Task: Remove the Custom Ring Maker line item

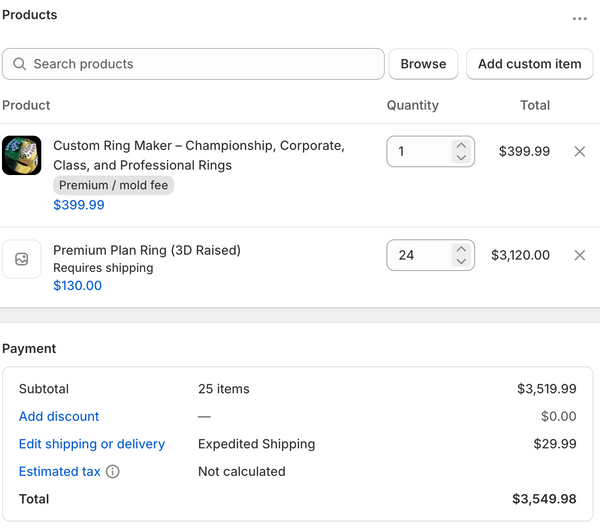Action: coord(579,152)
